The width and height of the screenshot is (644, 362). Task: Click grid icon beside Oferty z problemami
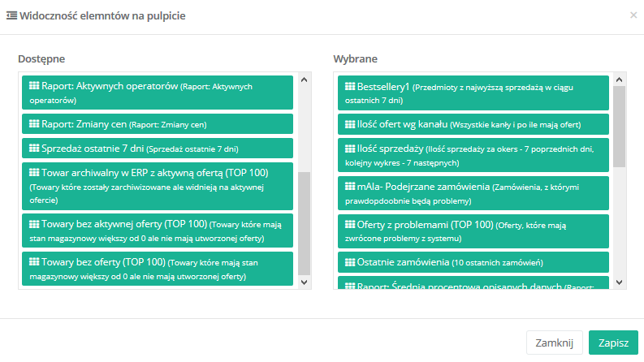(x=350, y=224)
